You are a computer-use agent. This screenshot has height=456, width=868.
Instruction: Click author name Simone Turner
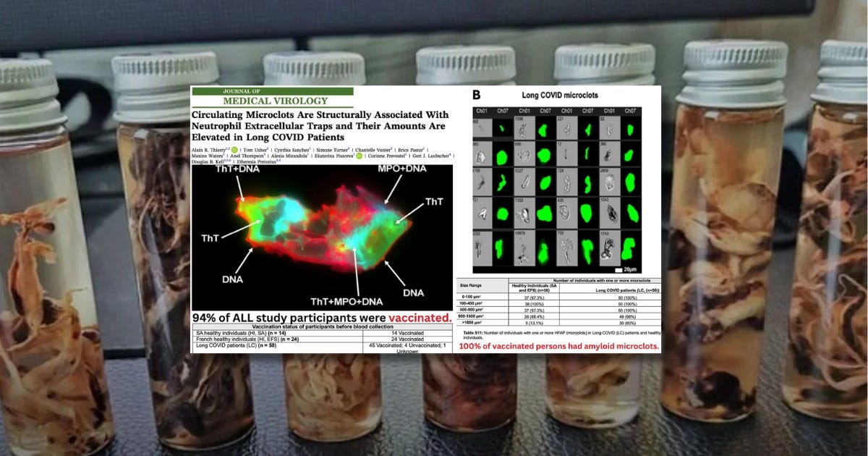[x=333, y=150]
